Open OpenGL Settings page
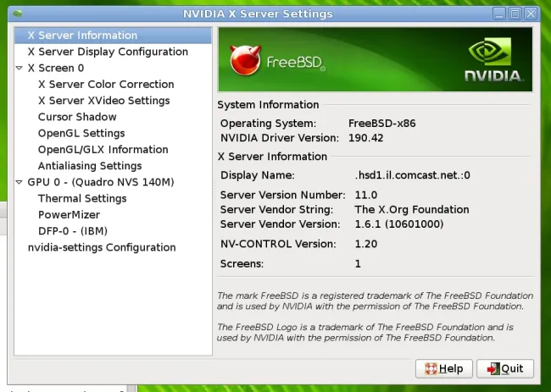551x392 pixels. click(x=81, y=133)
